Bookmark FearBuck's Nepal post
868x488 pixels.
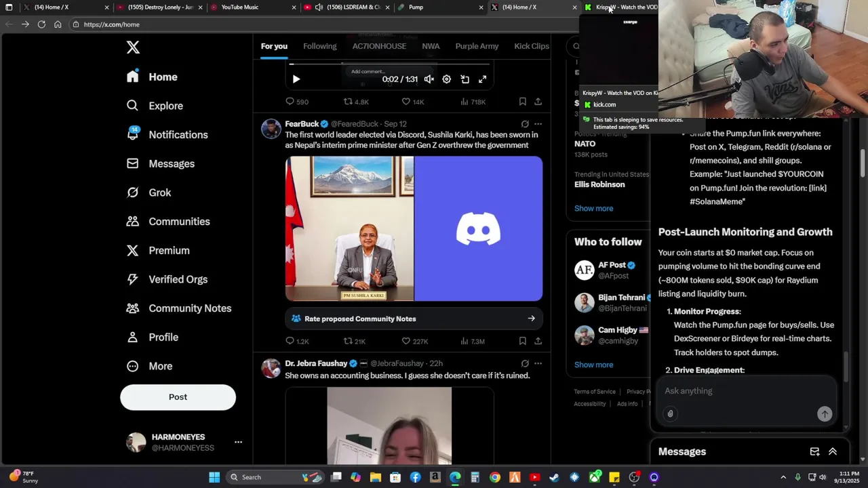(522, 341)
